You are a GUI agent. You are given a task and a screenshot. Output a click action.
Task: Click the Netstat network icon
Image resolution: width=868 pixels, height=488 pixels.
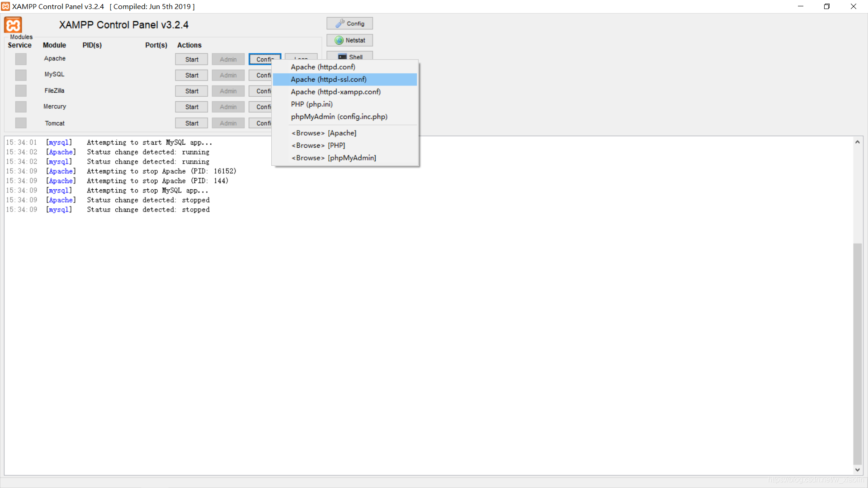[338, 40]
